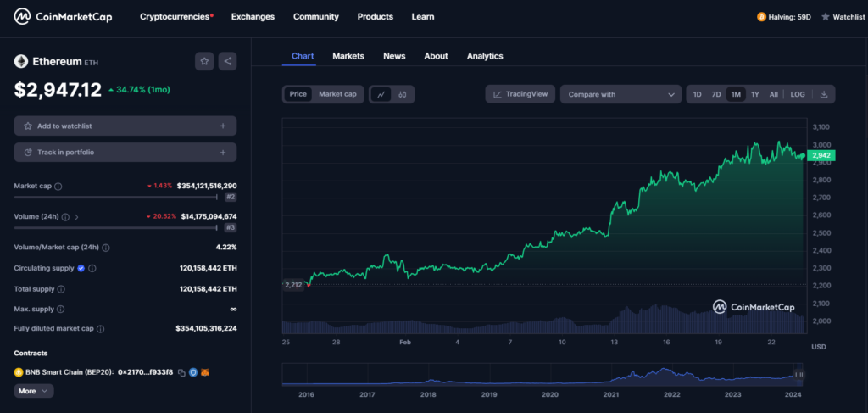Set the chart range to All
The height and width of the screenshot is (413, 868).
[x=773, y=94]
